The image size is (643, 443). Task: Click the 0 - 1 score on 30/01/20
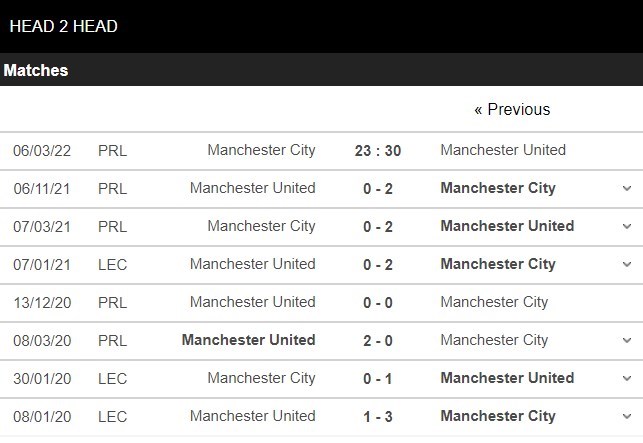pos(378,378)
